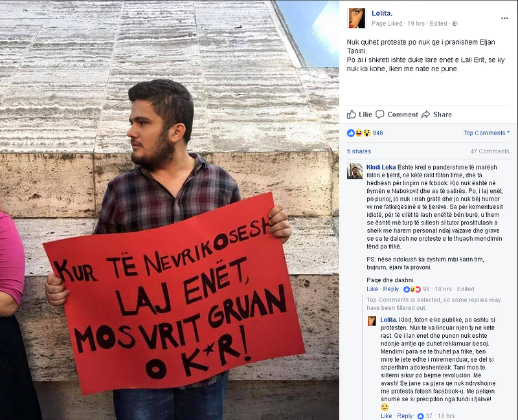
Task: Like Klodi Leka's comment
Action: click(372, 289)
